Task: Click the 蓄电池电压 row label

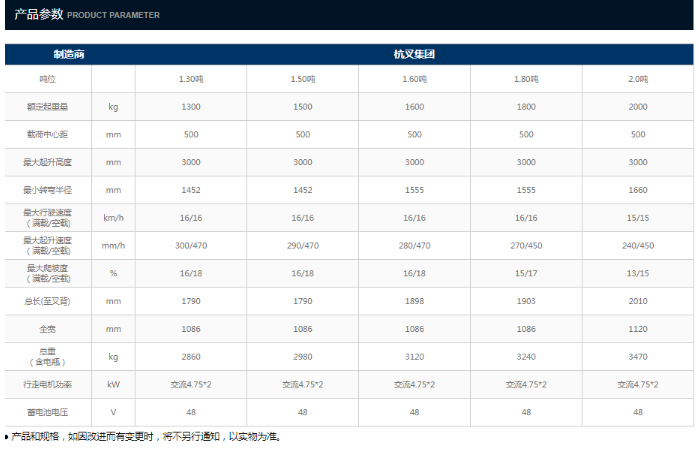Action: 48,412
